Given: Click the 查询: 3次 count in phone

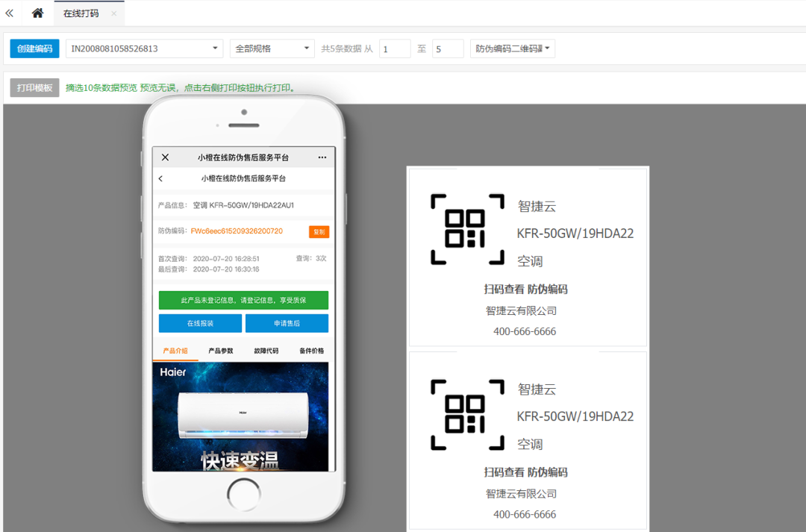Looking at the screenshot, I should coord(311,258).
